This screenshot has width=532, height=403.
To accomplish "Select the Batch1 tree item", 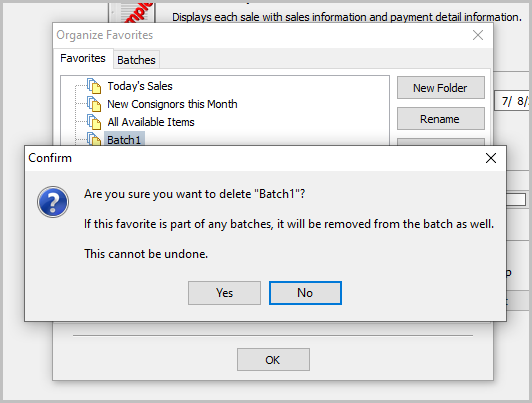I will pyautogui.click(x=124, y=139).
